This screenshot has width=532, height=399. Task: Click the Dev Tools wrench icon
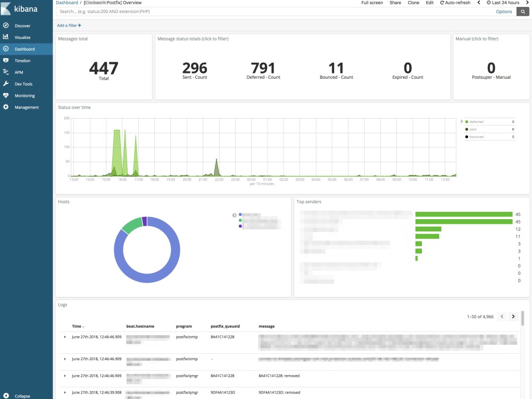6,84
